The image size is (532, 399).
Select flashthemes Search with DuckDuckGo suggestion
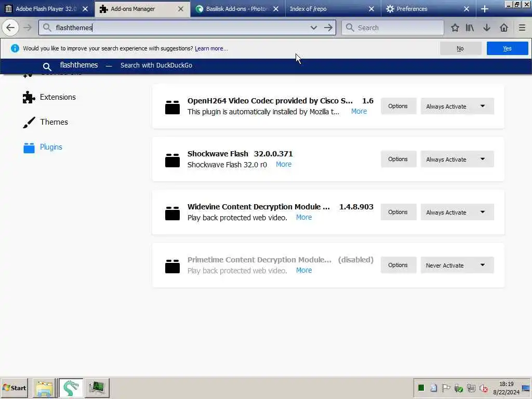265,65
